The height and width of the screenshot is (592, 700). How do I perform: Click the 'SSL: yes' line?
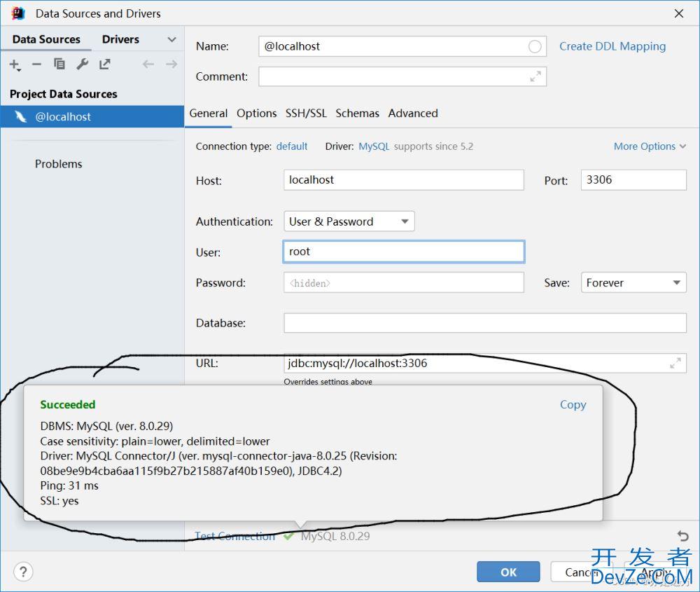[59, 501]
